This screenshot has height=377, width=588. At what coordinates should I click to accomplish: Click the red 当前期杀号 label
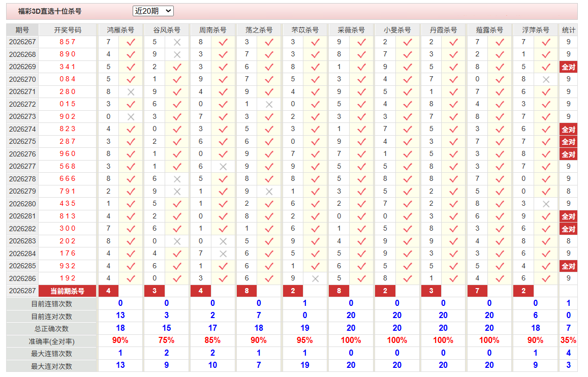[x=68, y=291]
